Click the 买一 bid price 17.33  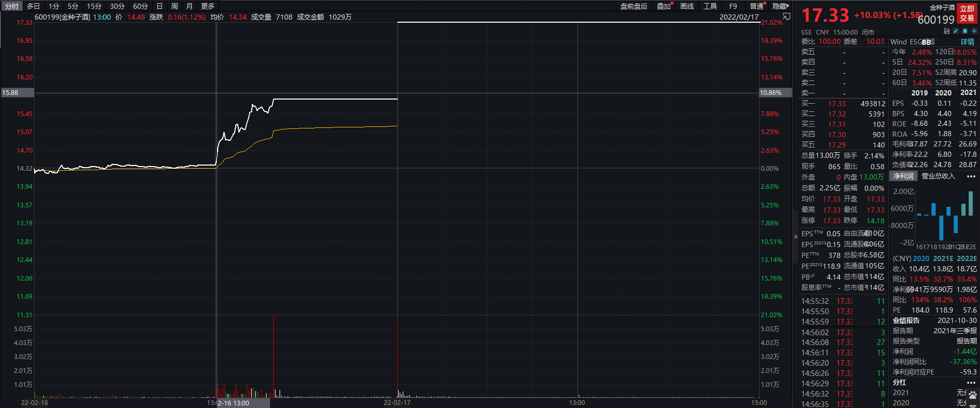coord(837,104)
